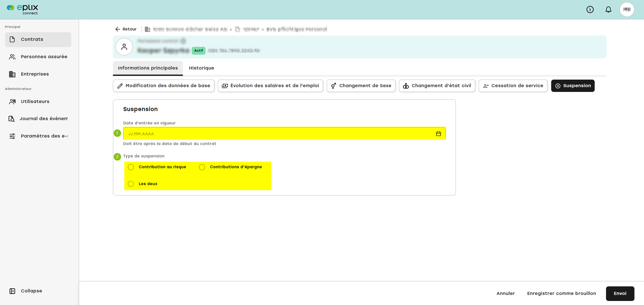The width and height of the screenshot is (644, 305).
Task: Open Paramètres des e-mails entry
Action: coord(38,136)
